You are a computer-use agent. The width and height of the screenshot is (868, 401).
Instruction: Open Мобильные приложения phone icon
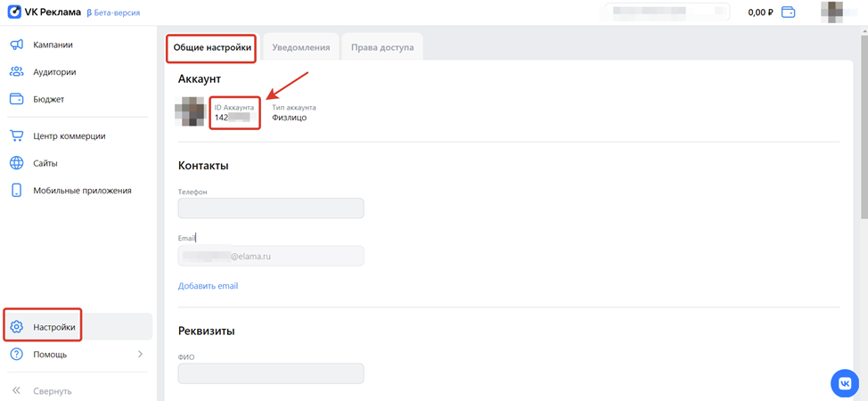16,190
